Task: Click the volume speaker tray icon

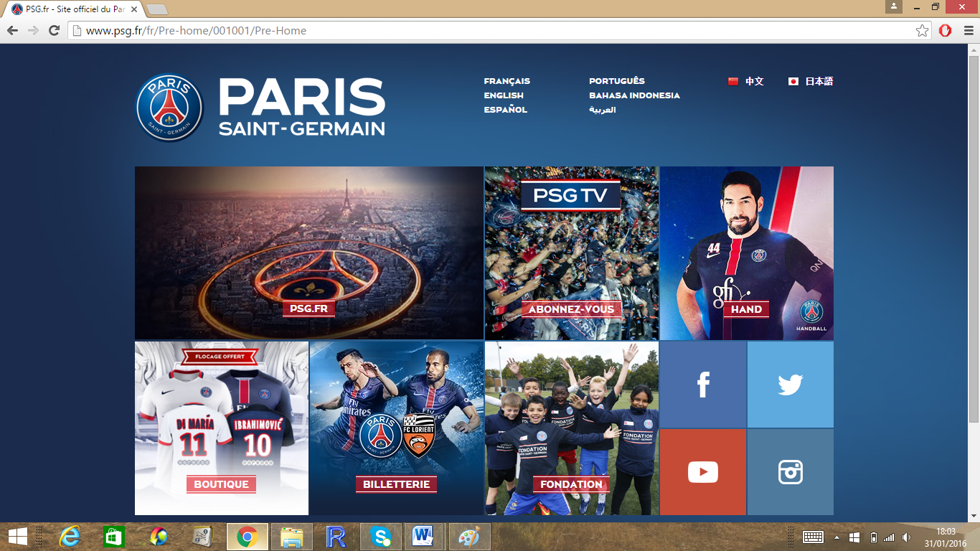Action: [906, 537]
